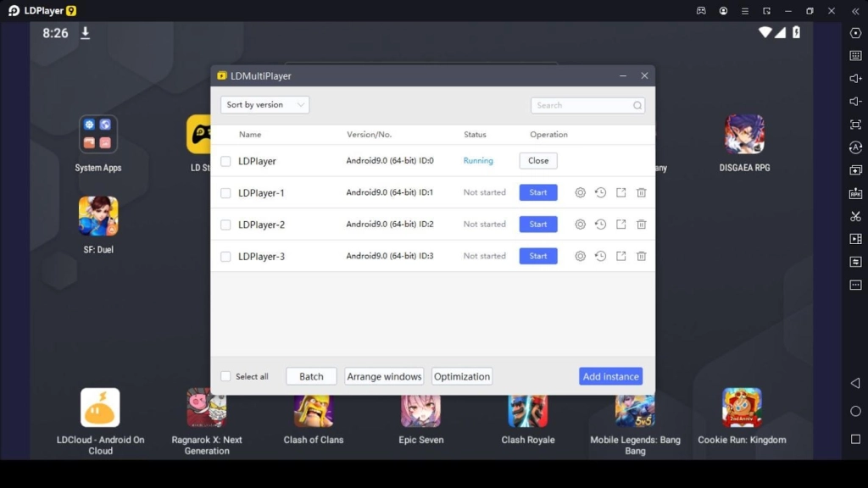
Task: Create a desktop shortcut for LDPlayer-3
Action: click(x=620, y=256)
